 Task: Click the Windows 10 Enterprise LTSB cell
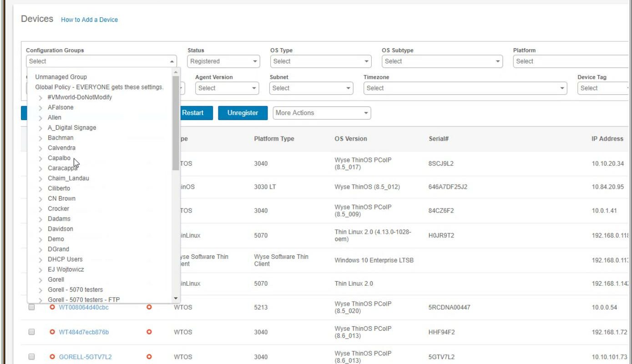[374, 261]
